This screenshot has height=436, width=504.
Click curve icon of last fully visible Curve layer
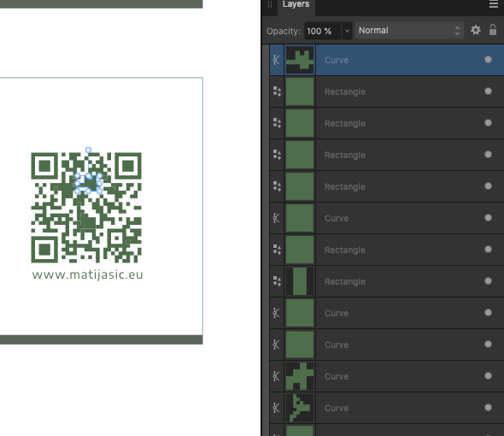coord(277,408)
